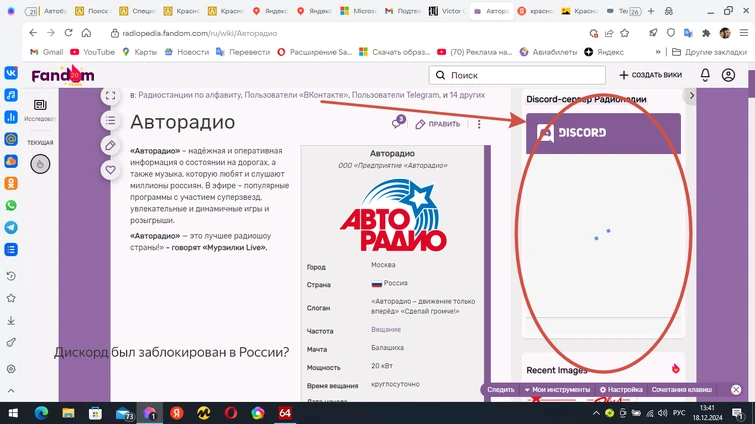Image resolution: width=755 pixels, height=424 pixels.
Task: Open Радиостанции по алфавиту category link
Action: 189,95
